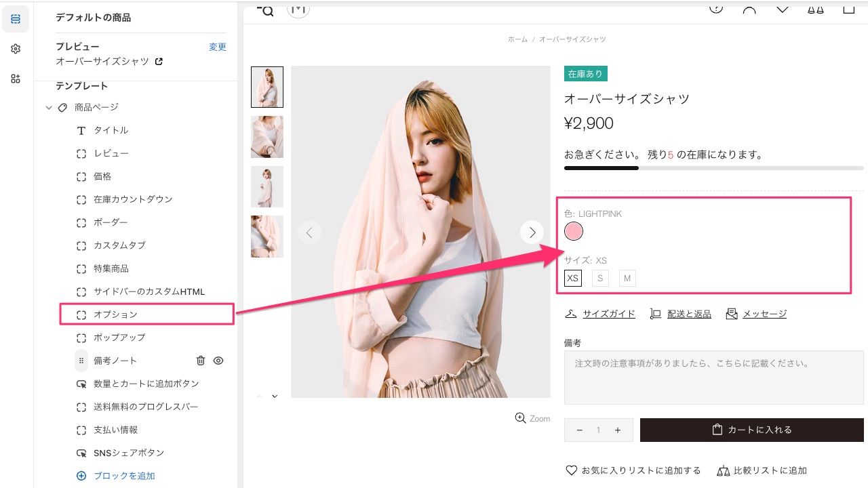This screenshot has height=488, width=868.
Task: Select the light pink color swatch
Action: click(574, 232)
